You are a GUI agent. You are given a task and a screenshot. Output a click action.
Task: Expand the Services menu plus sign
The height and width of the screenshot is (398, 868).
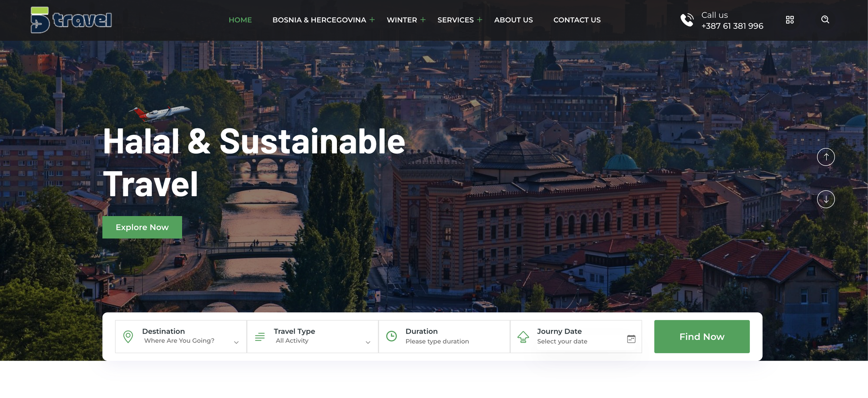coord(480,20)
